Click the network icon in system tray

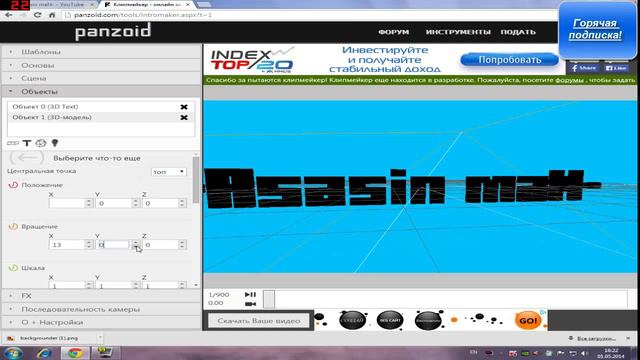(573, 353)
